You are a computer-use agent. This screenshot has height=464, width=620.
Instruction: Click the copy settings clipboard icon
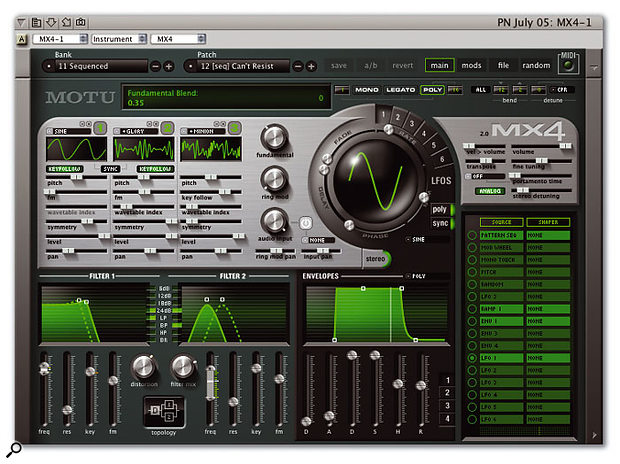coord(36,22)
